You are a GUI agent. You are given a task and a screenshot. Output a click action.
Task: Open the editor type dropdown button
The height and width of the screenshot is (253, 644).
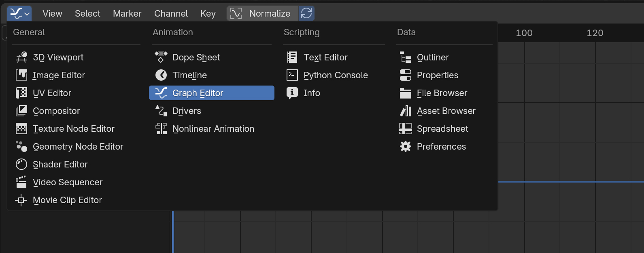click(x=19, y=13)
